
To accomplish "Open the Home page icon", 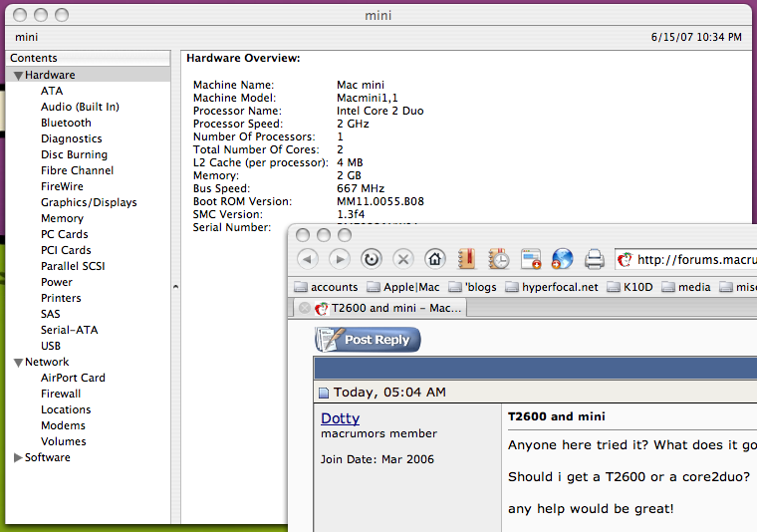I will pyautogui.click(x=435, y=259).
